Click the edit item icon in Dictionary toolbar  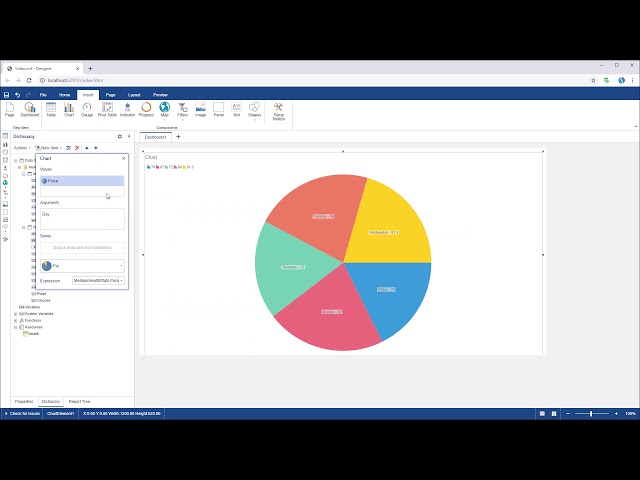point(69,148)
